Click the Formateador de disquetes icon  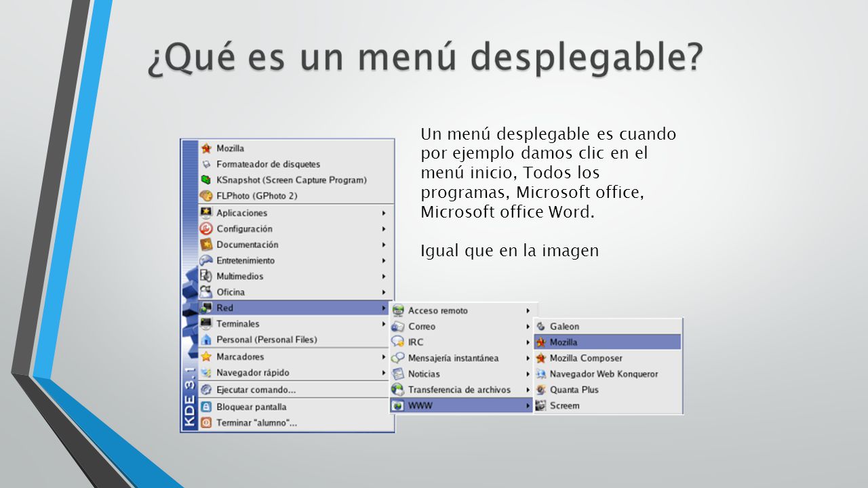pos(206,164)
